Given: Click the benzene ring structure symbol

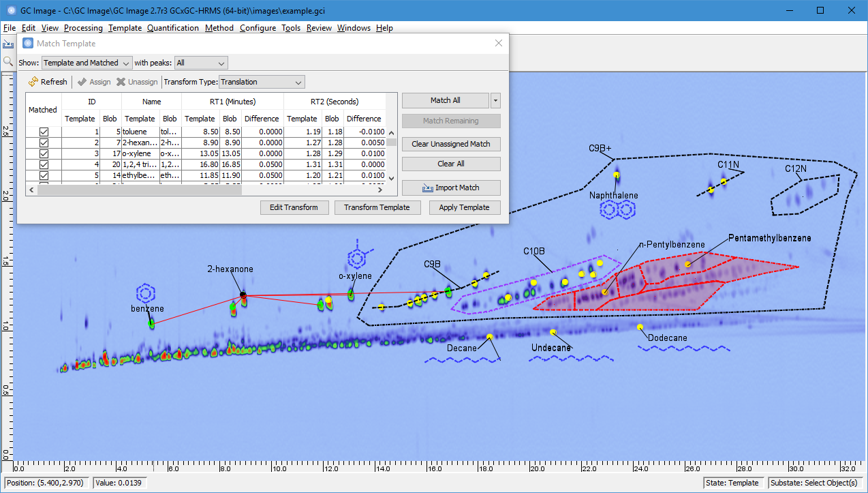Looking at the screenshot, I should click(x=144, y=293).
